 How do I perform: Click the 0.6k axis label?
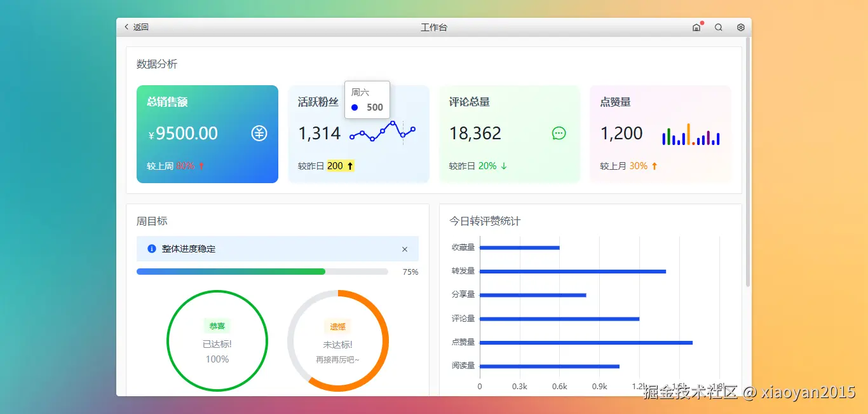point(560,386)
